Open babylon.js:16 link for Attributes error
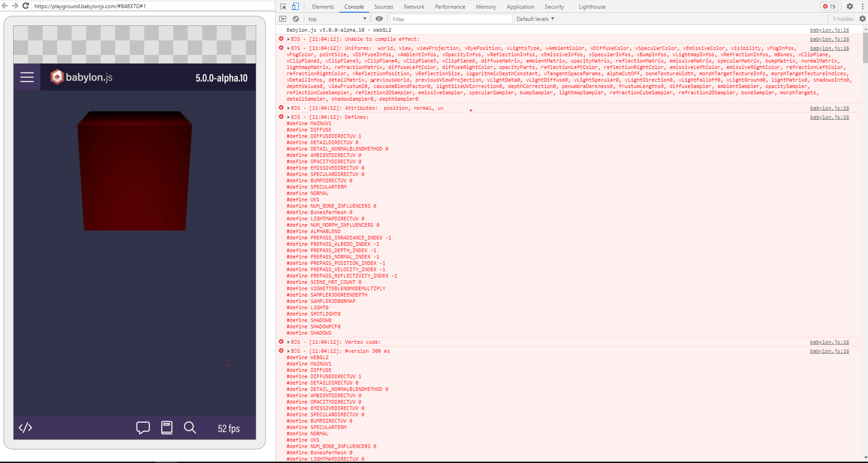The width and height of the screenshot is (868, 463). pyautogui.click(x=829, y=108)
